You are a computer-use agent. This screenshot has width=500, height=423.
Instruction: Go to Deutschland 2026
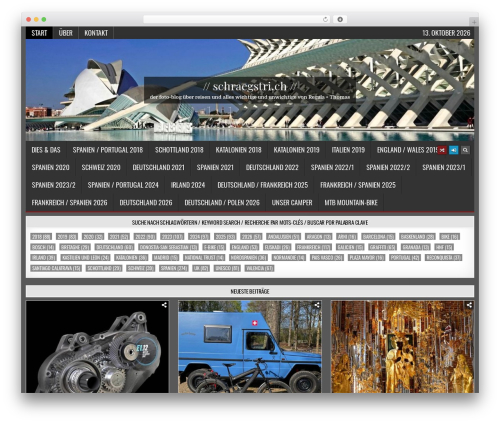pyautogui.click(x=146, y=203)
